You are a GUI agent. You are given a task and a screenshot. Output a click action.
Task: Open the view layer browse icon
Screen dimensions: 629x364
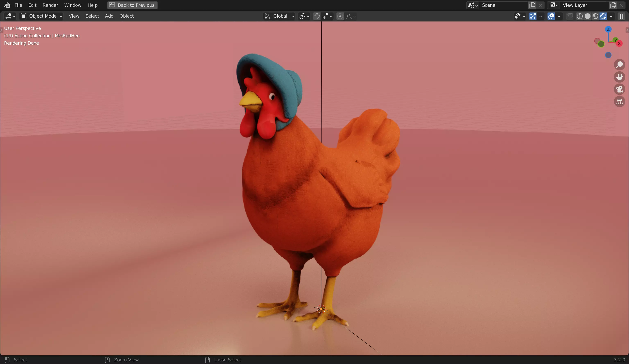pyautogui.click(x=553, y=5)
